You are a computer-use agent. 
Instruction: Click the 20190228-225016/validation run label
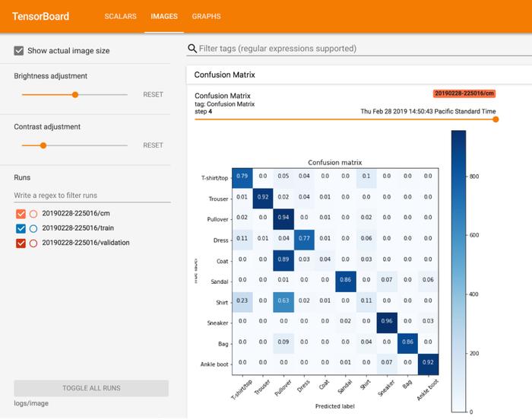tap(85, 243)
